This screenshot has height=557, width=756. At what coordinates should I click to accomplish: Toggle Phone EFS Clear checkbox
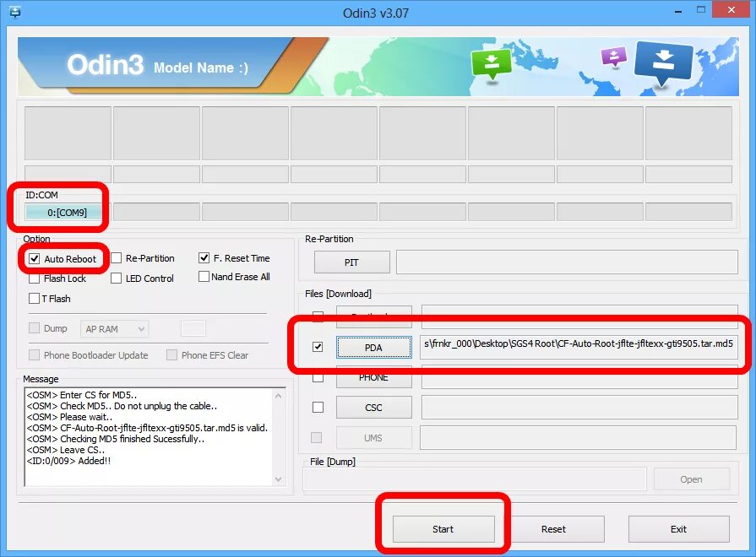(x=171, y=355)
